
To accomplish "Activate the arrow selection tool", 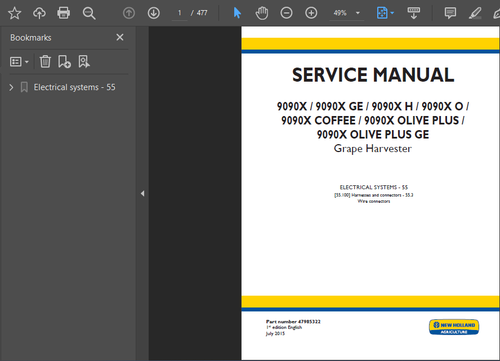I will pyautogui.click(x=237, y=13).
